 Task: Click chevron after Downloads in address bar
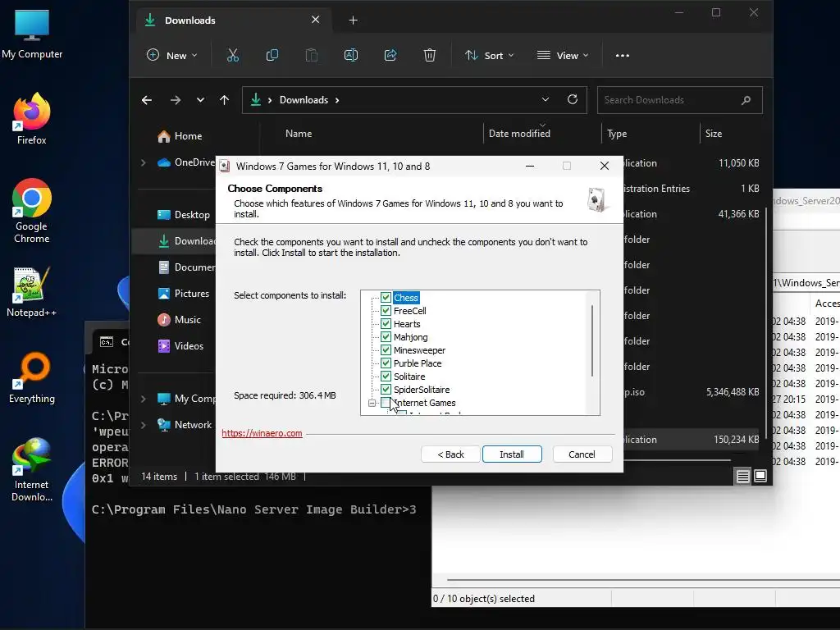[x=337, y=100]
